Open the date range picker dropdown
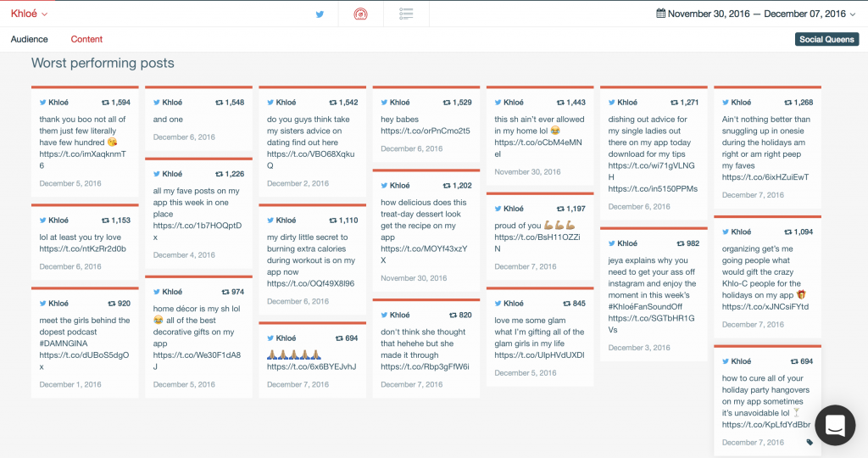Image resolution: width=868 pixels, height=458 pixels. pyautogui.click(x=854, y=14)
